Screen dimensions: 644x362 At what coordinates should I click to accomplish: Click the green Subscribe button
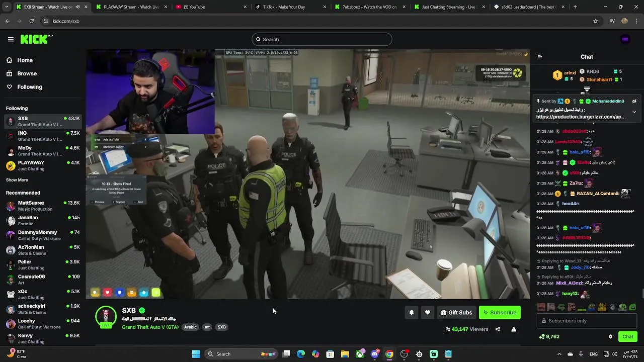coord(500,313)
